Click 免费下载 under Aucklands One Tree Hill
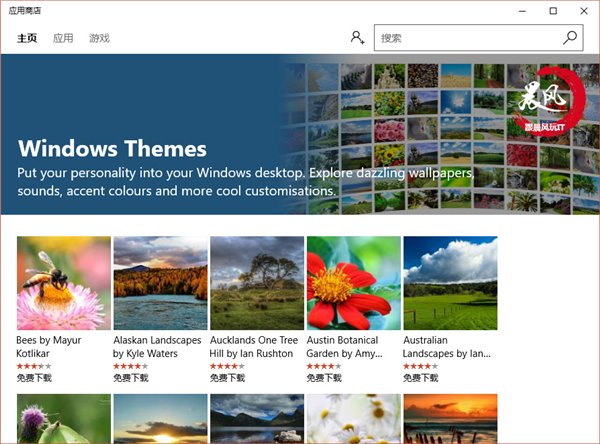The image size is (600, 444). coord(227,378)
